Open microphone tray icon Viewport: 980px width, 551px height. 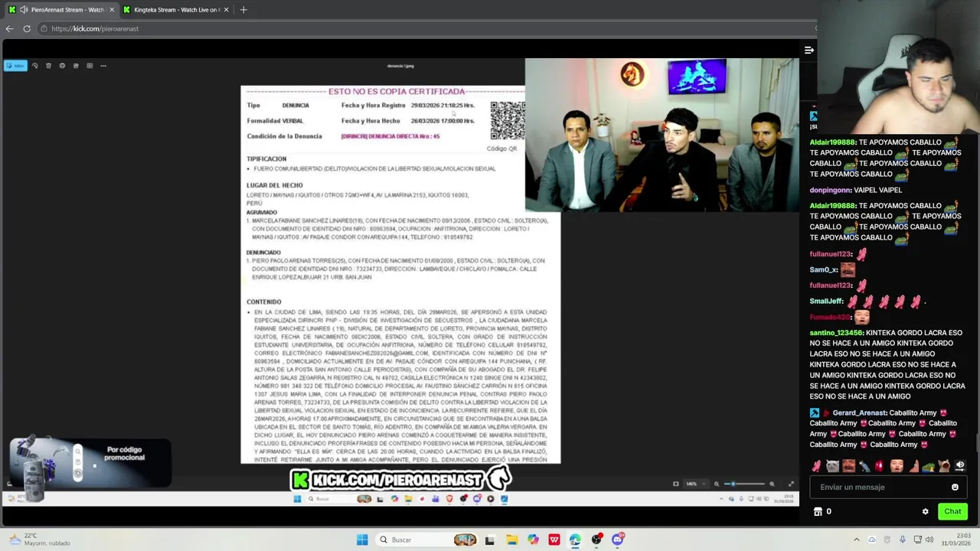pyautogui.click(x=903, y=540)
